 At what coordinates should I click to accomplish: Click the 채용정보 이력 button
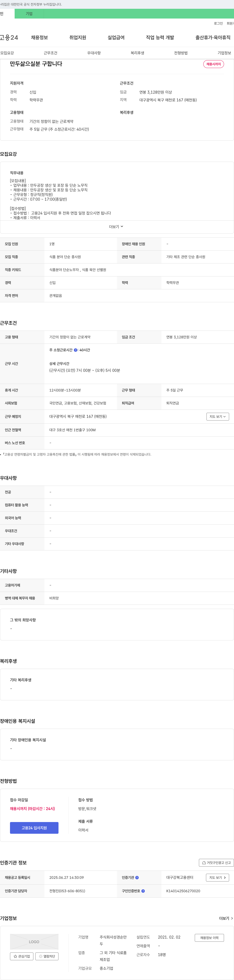coord(209,938)
